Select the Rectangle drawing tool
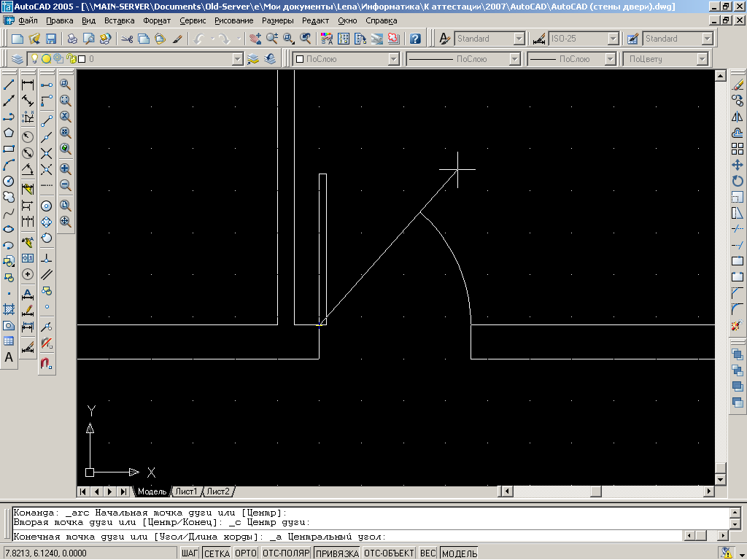This screenshot has width=747, height=560. pyautogui.click(x=9, y=149)
